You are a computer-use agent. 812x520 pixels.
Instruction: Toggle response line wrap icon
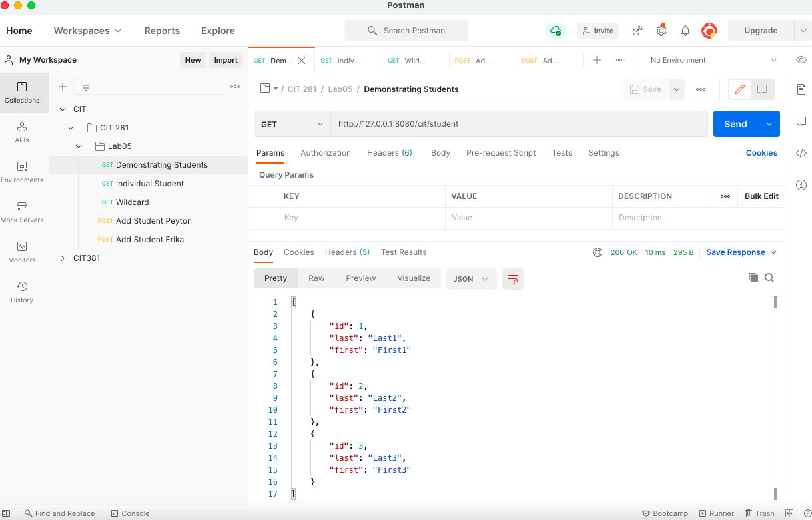point(513,279)
